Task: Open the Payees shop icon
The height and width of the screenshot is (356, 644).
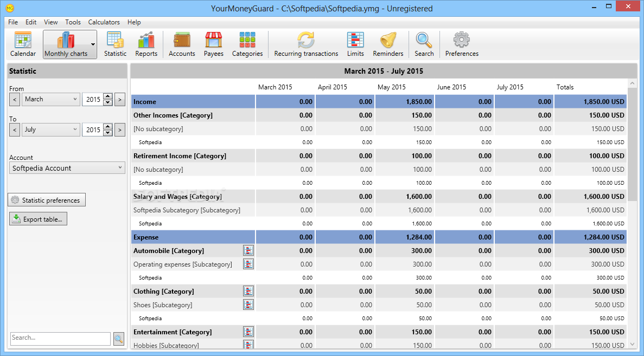Action: pyautogui.click(x=214, y=44)
